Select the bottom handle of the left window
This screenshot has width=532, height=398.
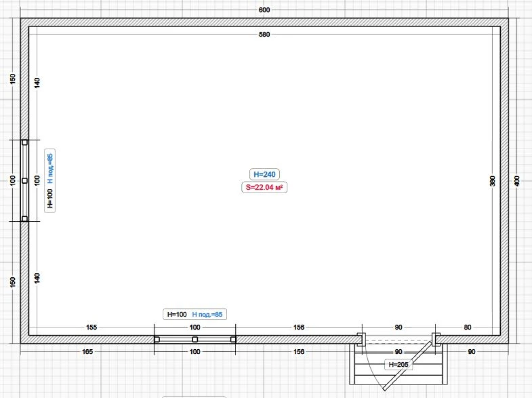[24, 219]
